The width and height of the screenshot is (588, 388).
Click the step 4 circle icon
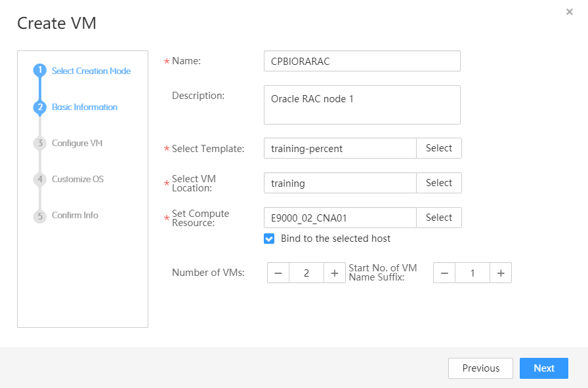point(40,180)
